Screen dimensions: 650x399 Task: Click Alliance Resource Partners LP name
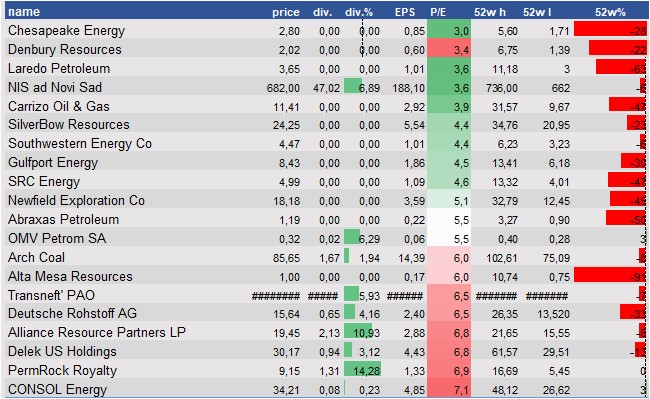coord(97,332)
